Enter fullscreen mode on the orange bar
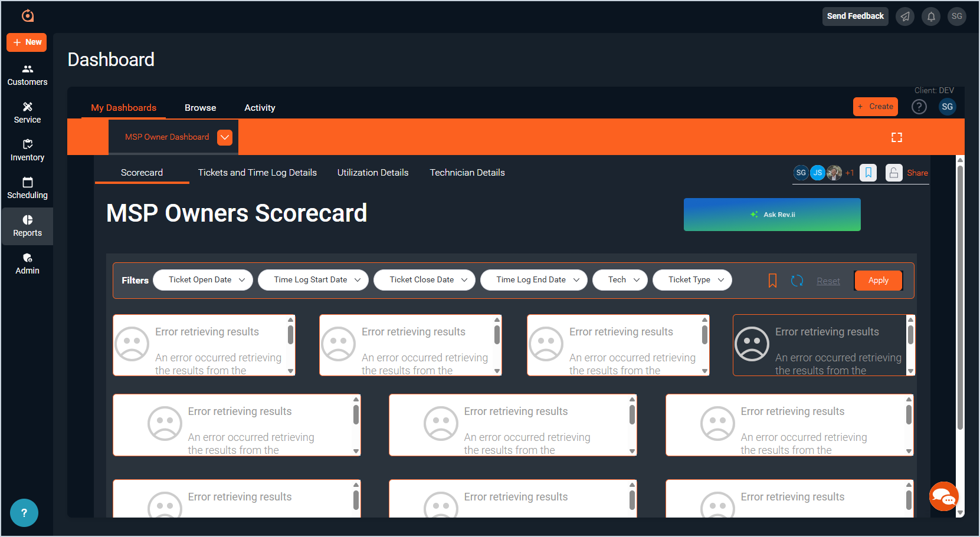 [x=897, y=137]
